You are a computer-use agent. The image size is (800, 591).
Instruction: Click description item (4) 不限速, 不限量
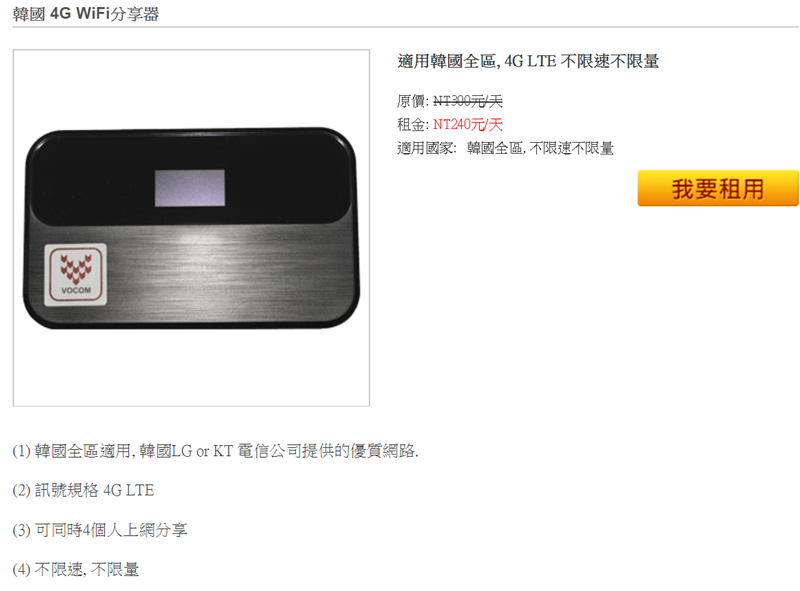[76, 569]
